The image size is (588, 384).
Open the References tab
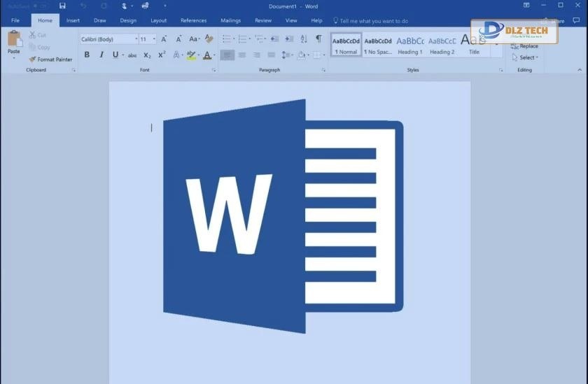tap(193, 20)
